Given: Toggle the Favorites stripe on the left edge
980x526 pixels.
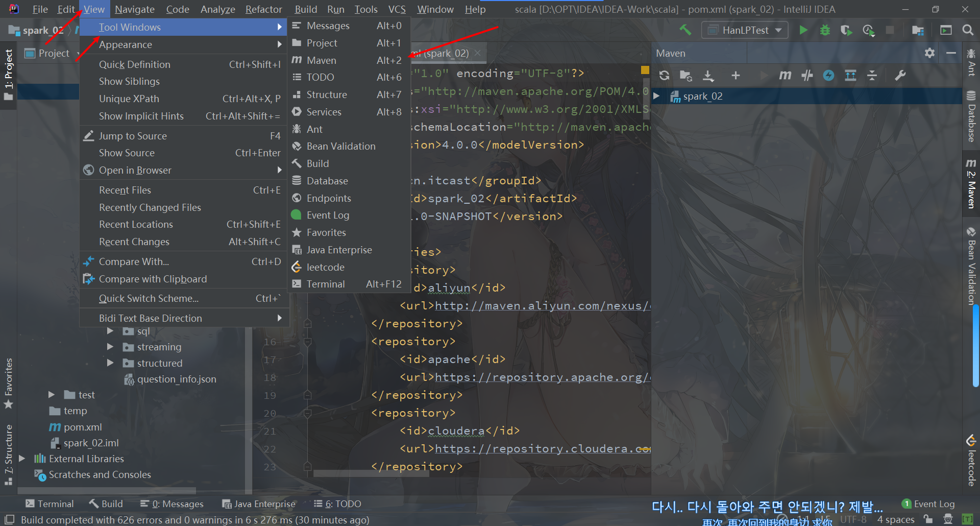Looking at the screenshot, I should coord(9,384).
